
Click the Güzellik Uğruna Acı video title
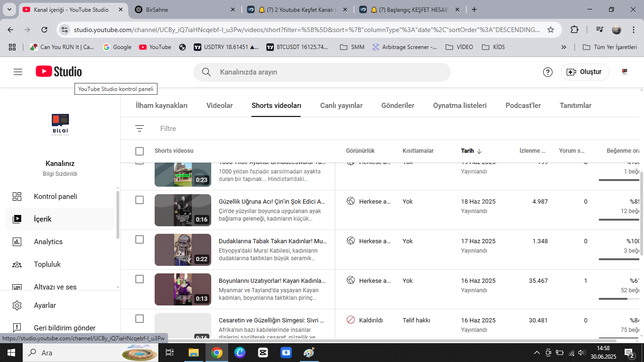point(272,201)
